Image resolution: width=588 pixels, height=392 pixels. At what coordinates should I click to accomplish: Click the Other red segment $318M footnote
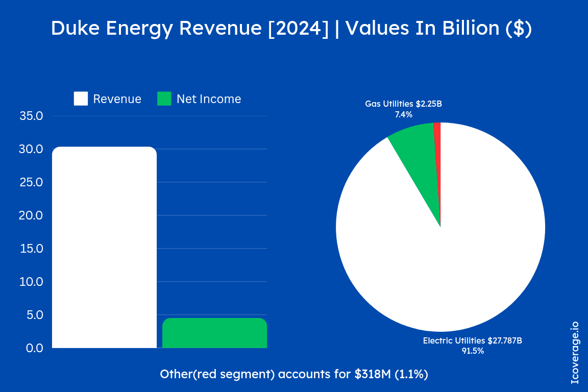(294, 374)
